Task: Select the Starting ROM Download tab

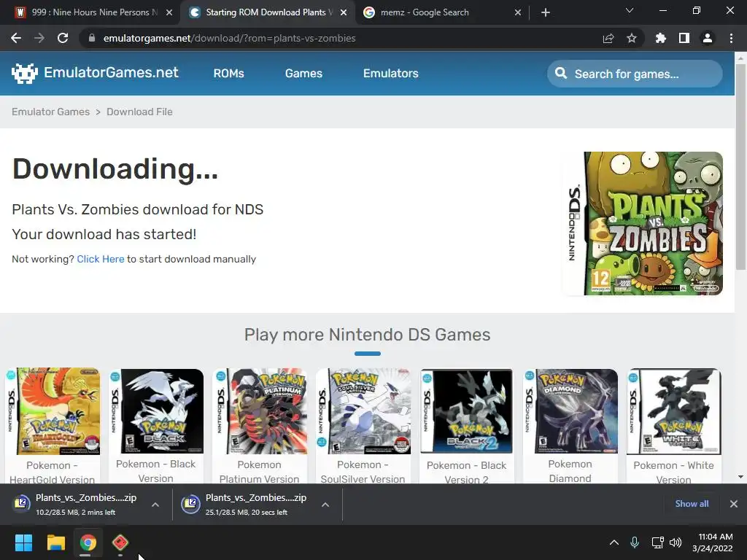Action: (x=267, y=12)
